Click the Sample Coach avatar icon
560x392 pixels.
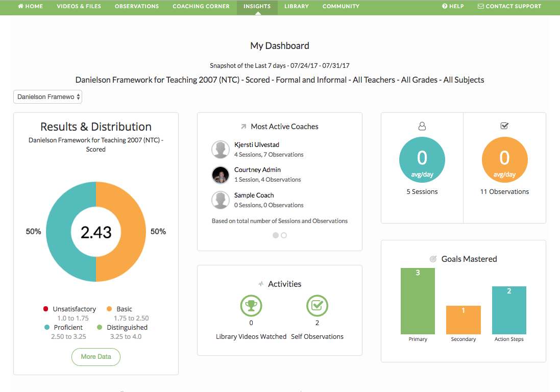221,200
